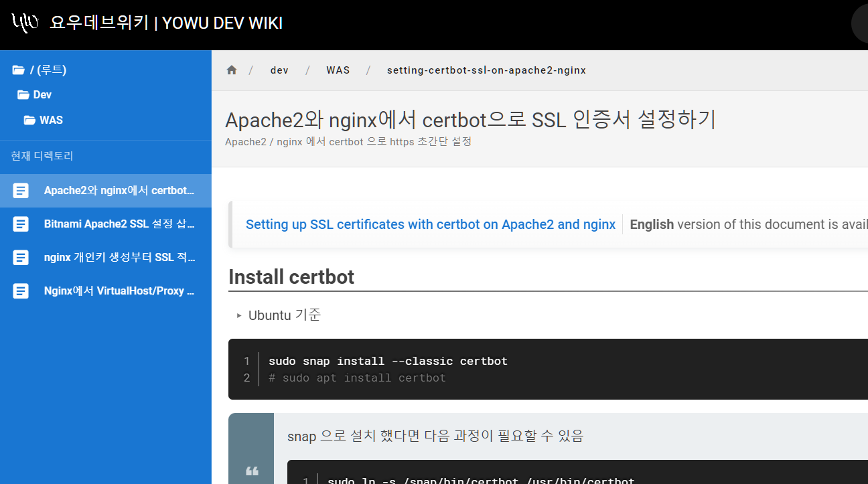
Task: Click the English version of this document text
Action: coord(749,224)
